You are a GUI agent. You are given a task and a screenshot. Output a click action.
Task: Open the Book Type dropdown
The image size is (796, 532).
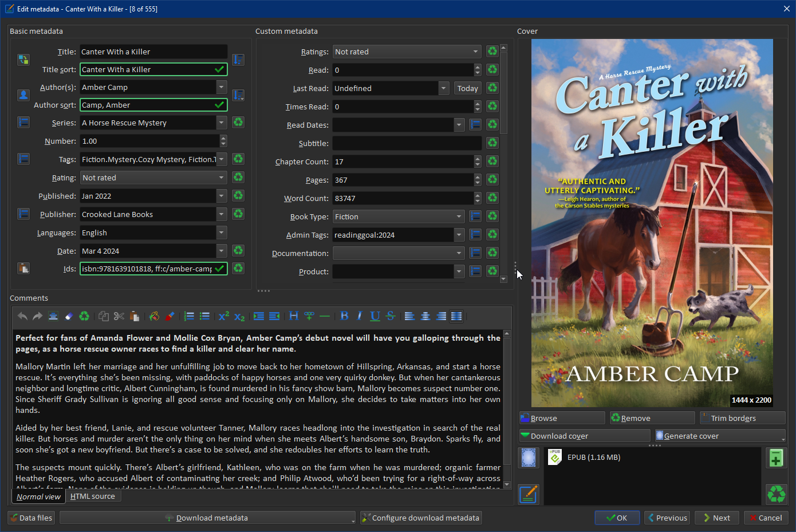[399, 216]
